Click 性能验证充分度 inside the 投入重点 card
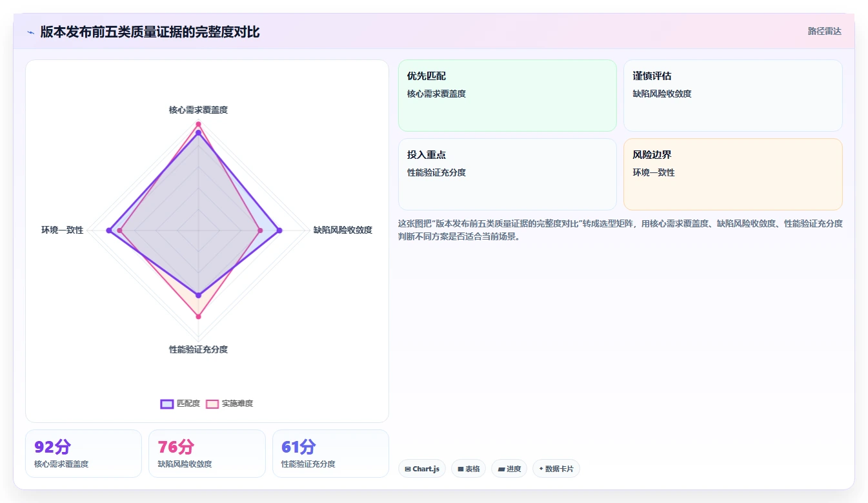The height and width of the screenshot is (503, 868). (436, 173)
